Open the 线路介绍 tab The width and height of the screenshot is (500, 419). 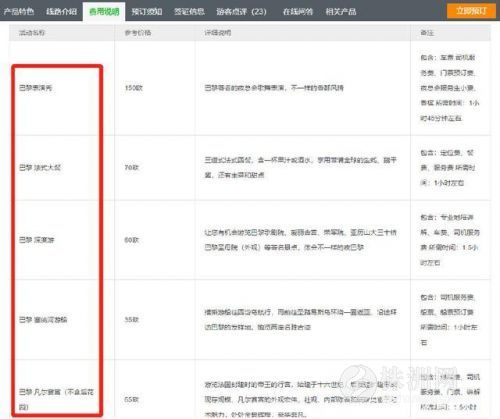(61, 12)
